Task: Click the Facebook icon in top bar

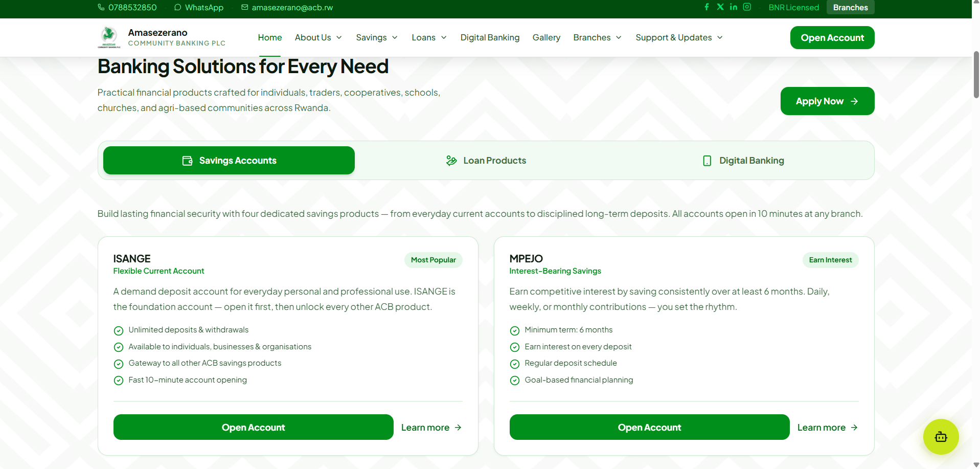Action: (706, 7)
